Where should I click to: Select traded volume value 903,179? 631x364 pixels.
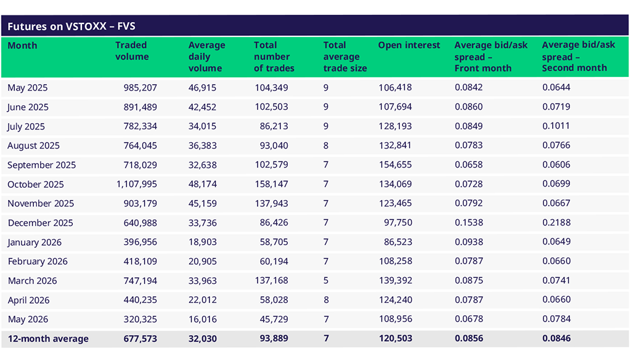coord(140,203)
